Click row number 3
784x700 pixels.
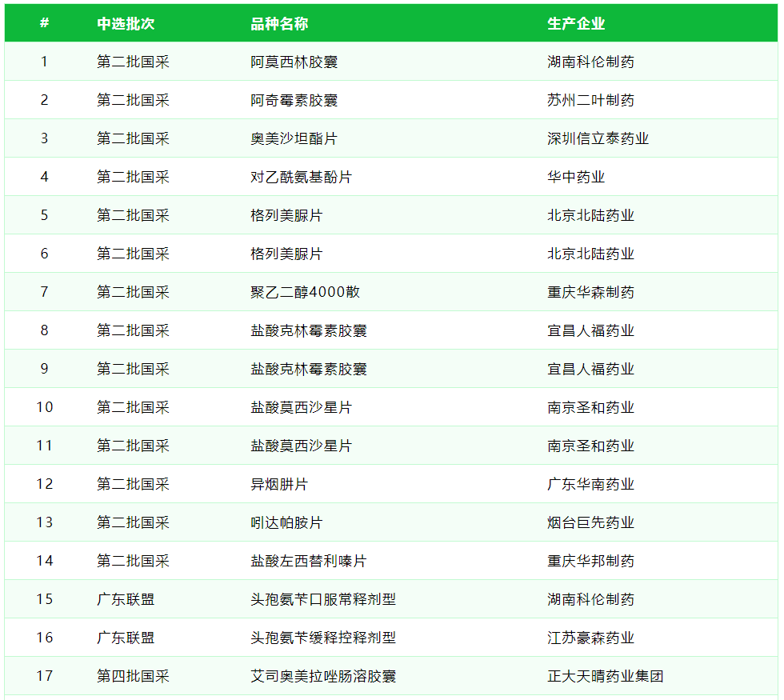pos(45,138)
